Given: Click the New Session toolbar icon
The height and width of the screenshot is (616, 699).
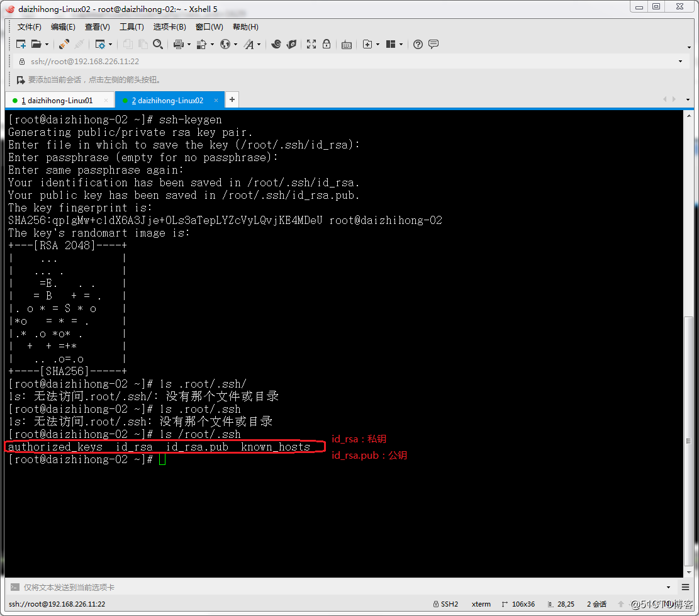Looking at the screenshot, I should 21,44.
